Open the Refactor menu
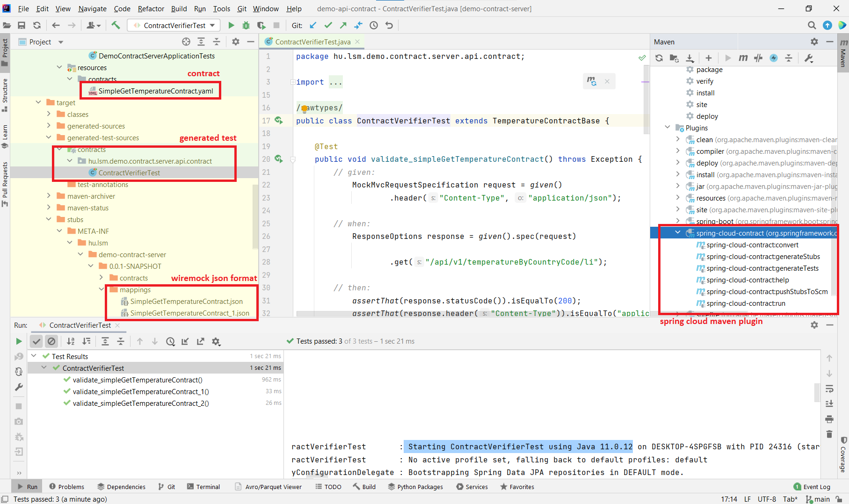This screenshot has height=504, width=849. tap(151, 8)
